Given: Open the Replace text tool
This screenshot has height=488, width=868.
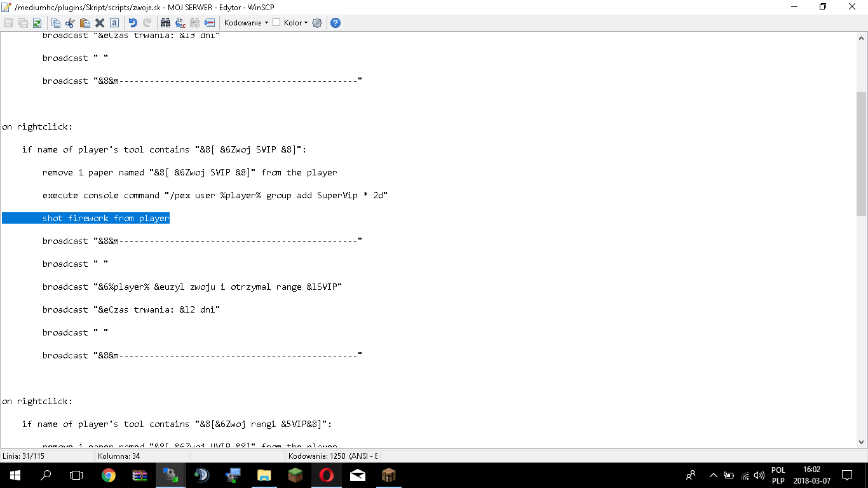Looking at the screenshot, I should (180, 23).
